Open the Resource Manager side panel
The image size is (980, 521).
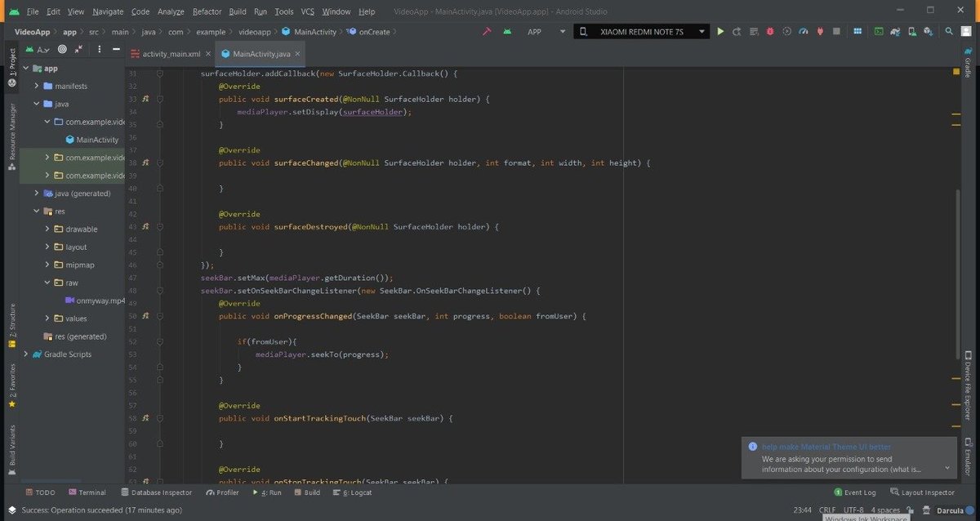11,136
